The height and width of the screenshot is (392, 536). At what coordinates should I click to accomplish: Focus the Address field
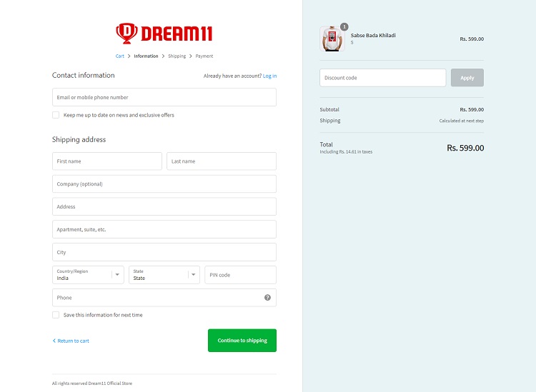tap(164, 206)
